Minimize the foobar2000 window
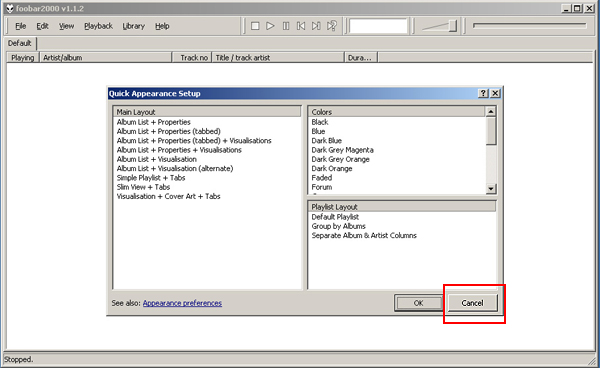This screenshot has width=600, height=368. (x=567, y=8)
